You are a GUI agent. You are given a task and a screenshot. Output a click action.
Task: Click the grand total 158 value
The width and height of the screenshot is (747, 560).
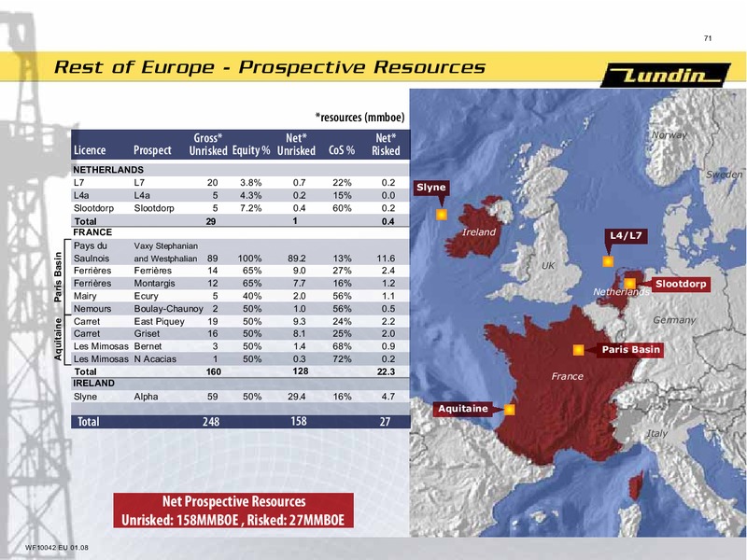299,422
